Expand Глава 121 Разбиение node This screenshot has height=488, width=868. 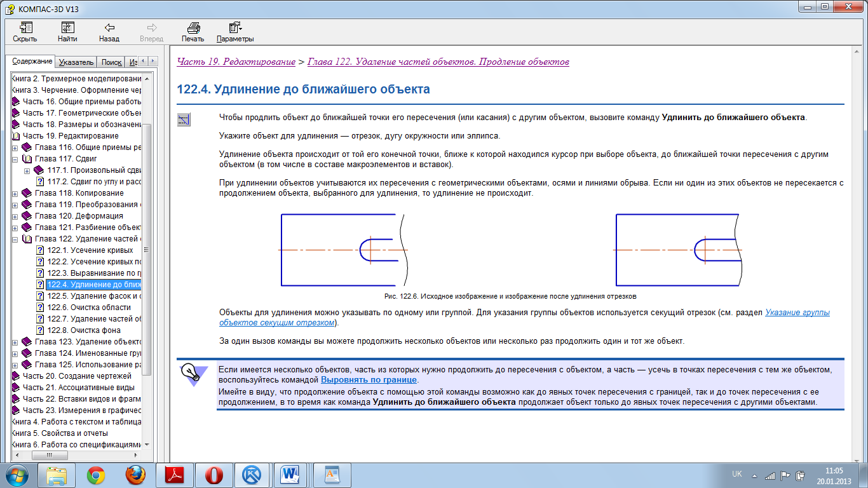[x=15, y=227]
